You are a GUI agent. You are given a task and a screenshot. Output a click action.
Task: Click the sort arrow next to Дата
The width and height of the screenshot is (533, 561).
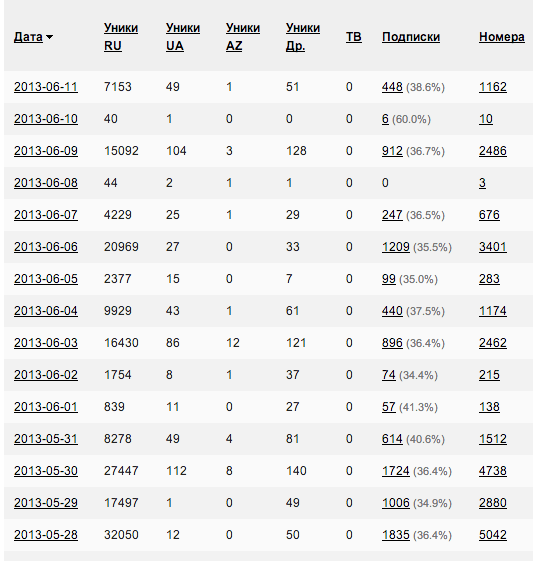point(49,37)
